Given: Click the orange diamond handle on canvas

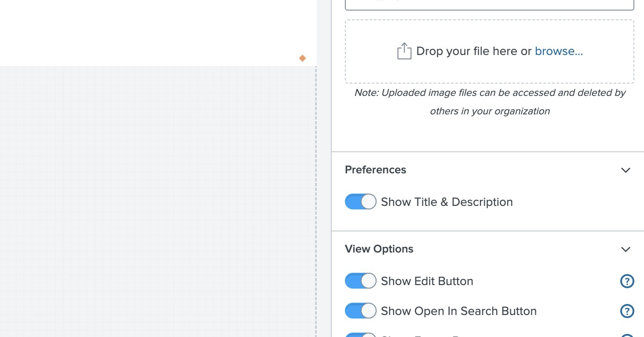Looking at the screenshot, I should (302, 58).
